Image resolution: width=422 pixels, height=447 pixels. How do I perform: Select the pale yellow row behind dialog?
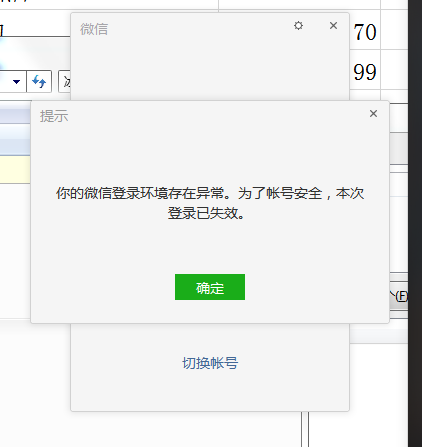tap(15, 170)
